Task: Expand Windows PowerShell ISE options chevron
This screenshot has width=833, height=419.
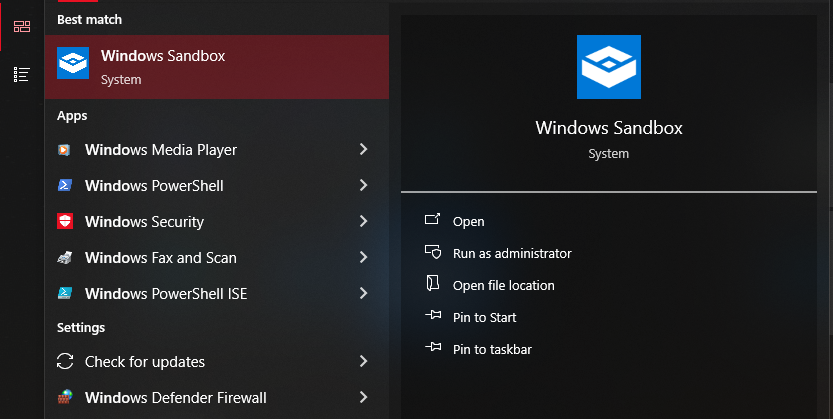Action: [363, 293]
